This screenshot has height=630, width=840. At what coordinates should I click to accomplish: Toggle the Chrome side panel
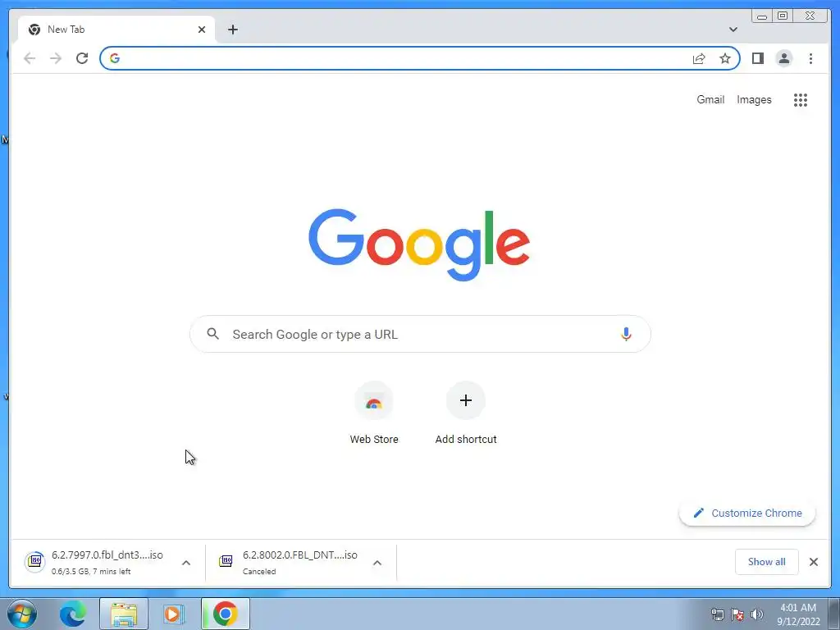(757, 58)
